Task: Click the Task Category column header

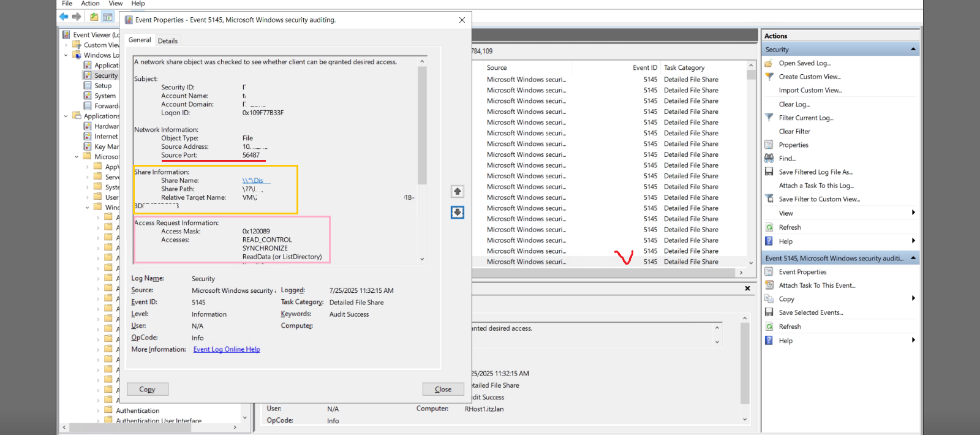Action: (684, 68)
